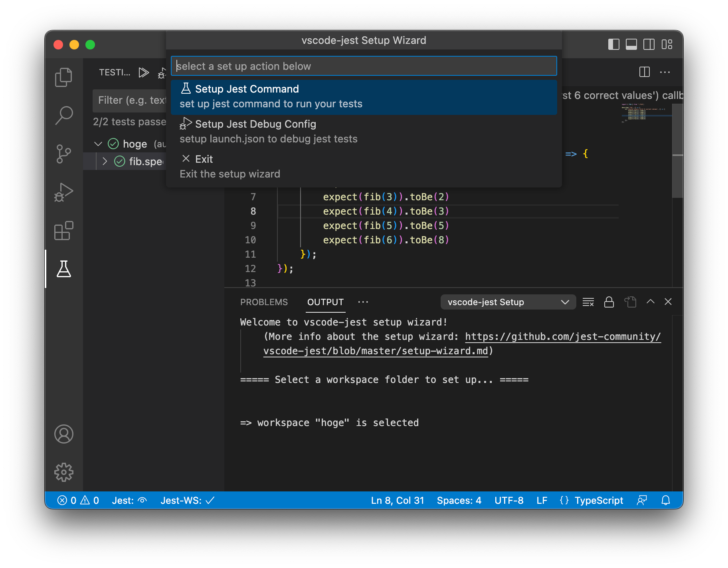The height and width of the screenshot is (568, 728).
Task: Toggle output scroll lock
Action: pos(609,302)
